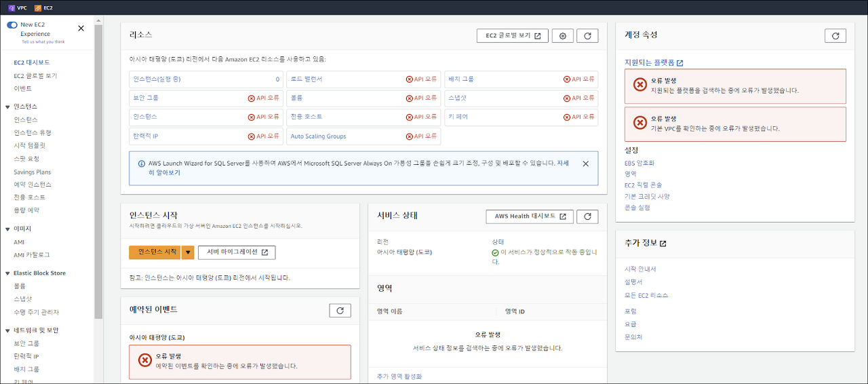Image resolution: width=868 pixels, height=384 pixels.
Task: Toggle the New EC2 Experience switch
Action: pos(12,24)
